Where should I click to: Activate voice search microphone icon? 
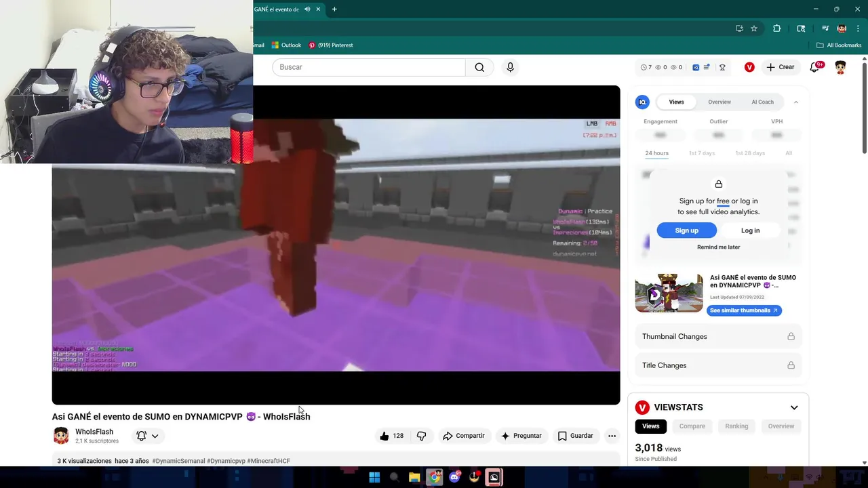coord(511,67)
